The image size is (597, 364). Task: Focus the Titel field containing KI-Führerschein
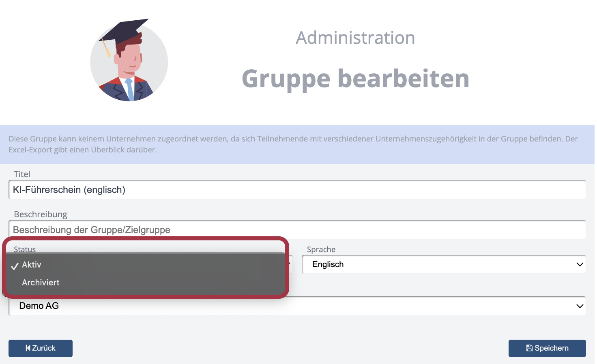click(297, 190)
